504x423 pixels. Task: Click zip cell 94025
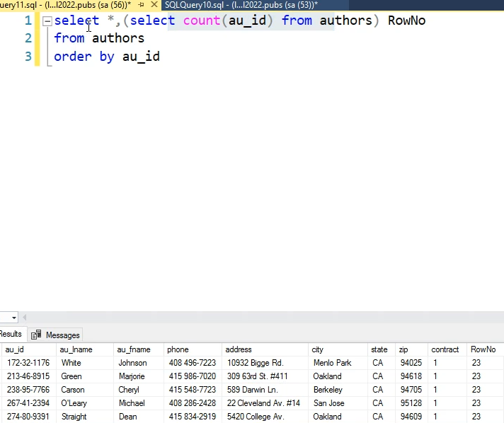(x=411, y=363)
